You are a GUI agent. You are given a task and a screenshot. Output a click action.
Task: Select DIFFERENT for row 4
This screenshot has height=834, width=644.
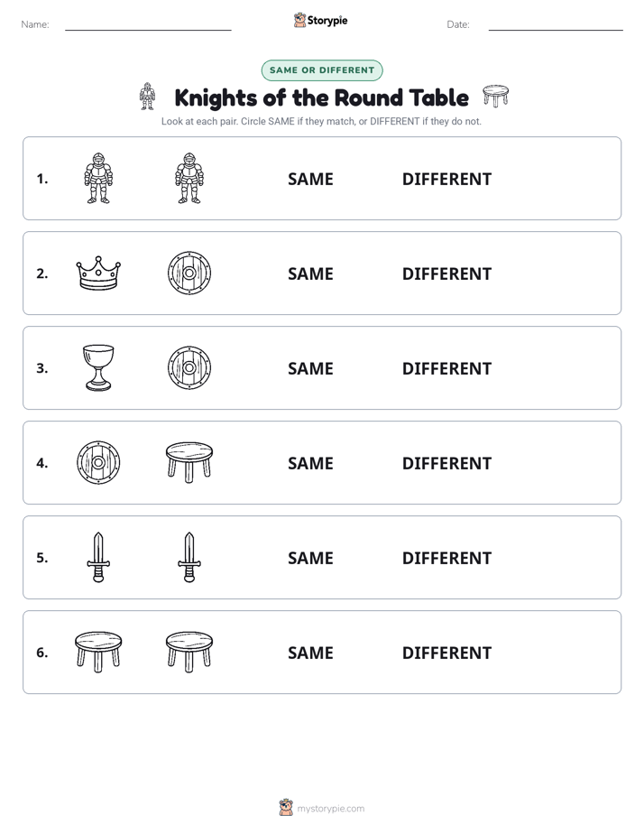coord(446,463)
